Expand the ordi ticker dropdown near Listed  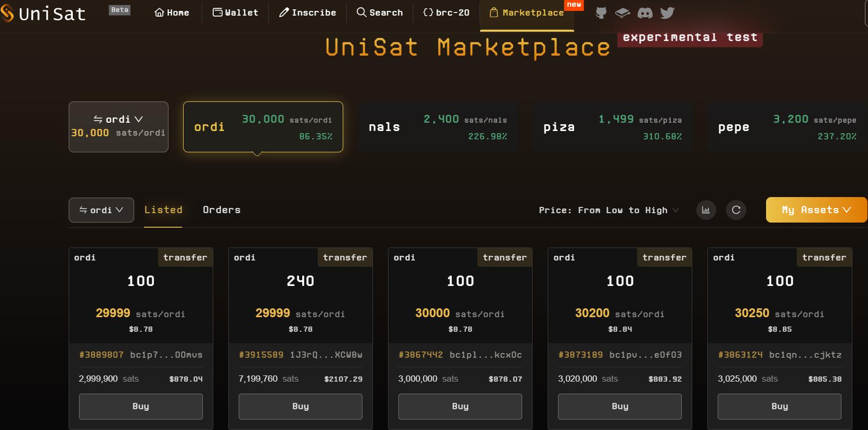101,210
